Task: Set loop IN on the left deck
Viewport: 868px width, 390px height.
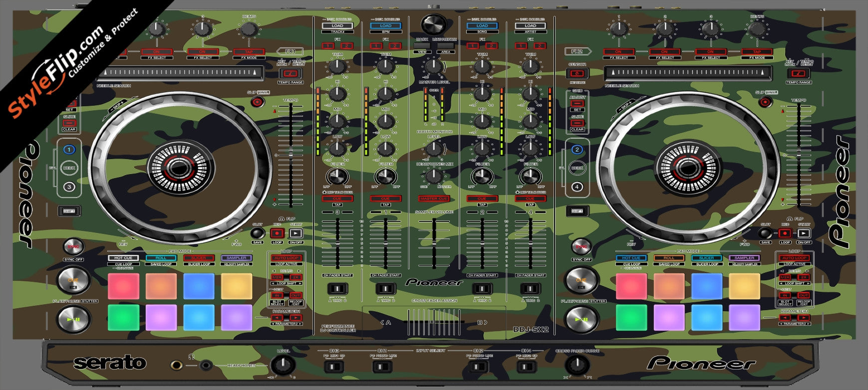Action: point(277,295)
